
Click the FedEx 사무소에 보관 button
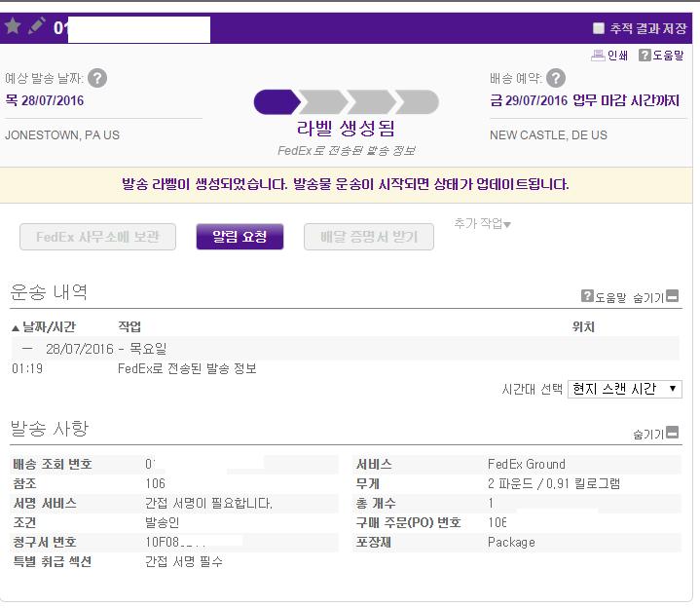point(97,237)
